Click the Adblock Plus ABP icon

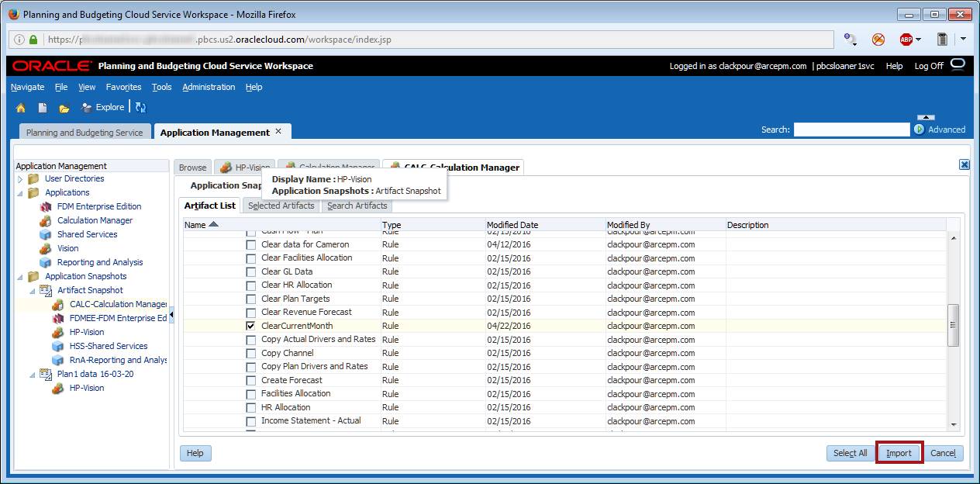pyautogui.click(x=906, y=40)
